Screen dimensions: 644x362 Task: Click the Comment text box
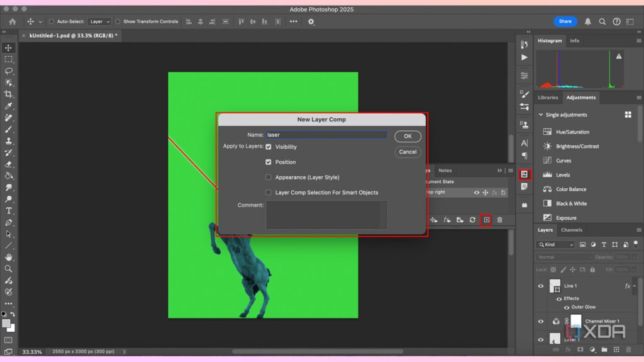pyautogui.click(x=326, y=215)
